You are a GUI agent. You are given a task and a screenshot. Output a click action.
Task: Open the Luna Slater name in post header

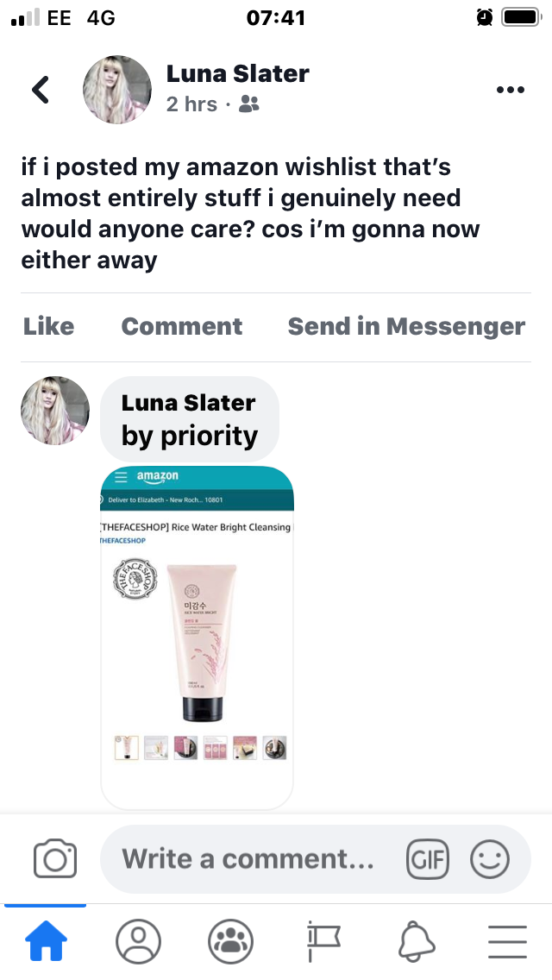pos(237,73)
